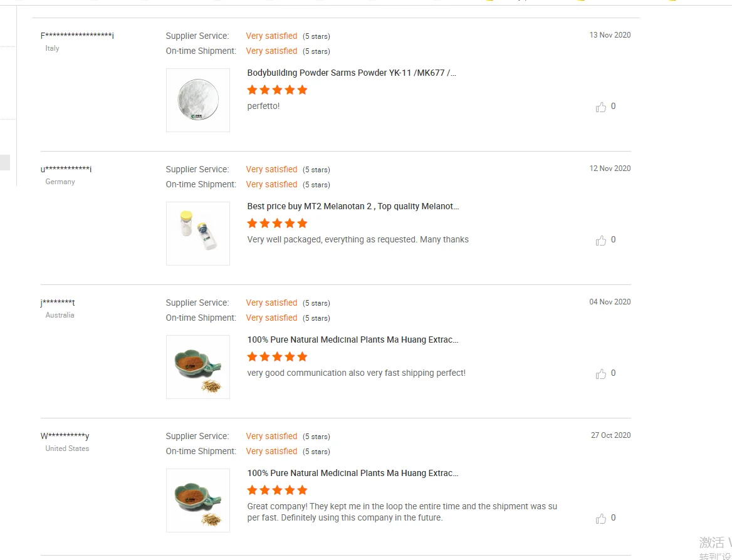
Task: Open the Ma Huang Extract title in the 27 Oct review
Action: (x=353, y=473)
